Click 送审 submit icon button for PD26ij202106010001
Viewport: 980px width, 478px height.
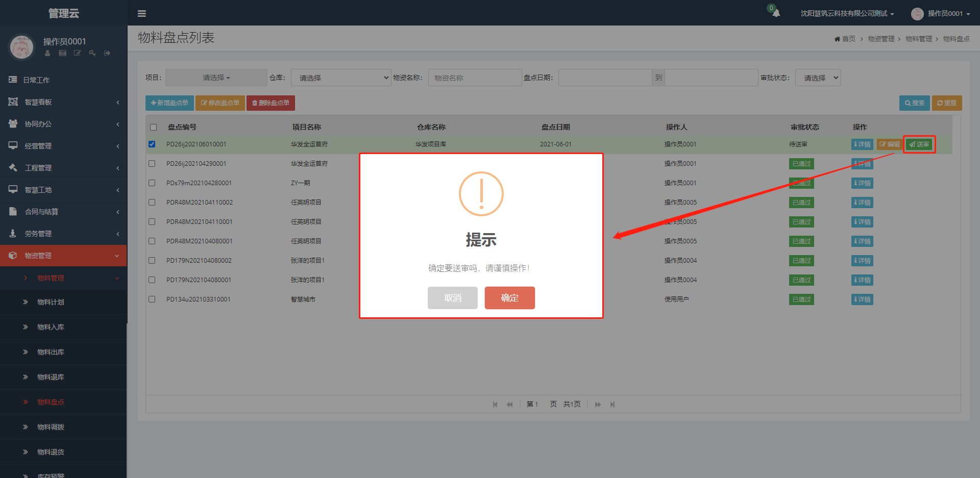click(919, 144)
